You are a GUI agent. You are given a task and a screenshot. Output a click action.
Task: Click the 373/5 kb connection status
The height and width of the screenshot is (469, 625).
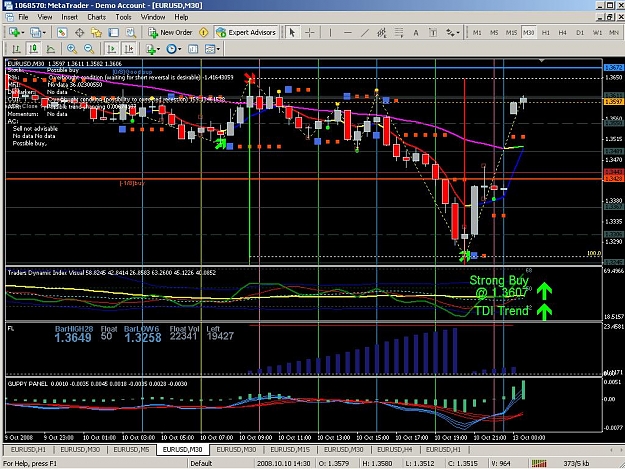[576, 463]
